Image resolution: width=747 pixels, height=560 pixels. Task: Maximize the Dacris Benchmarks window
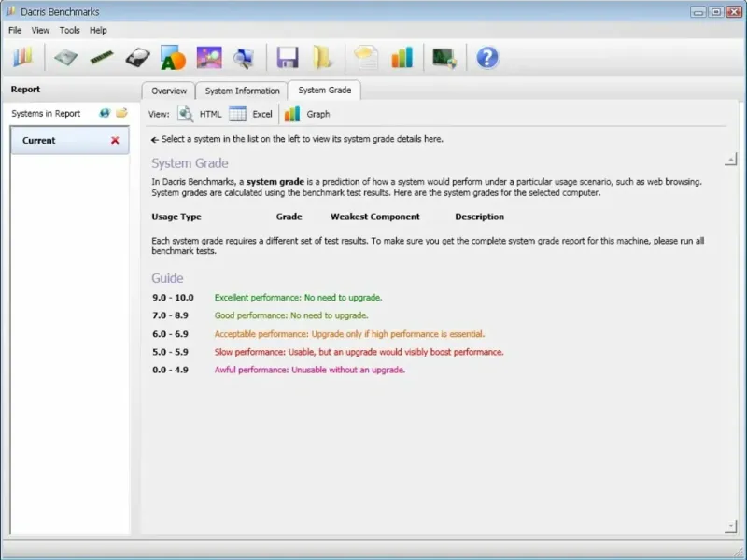[x=715, y=12]
